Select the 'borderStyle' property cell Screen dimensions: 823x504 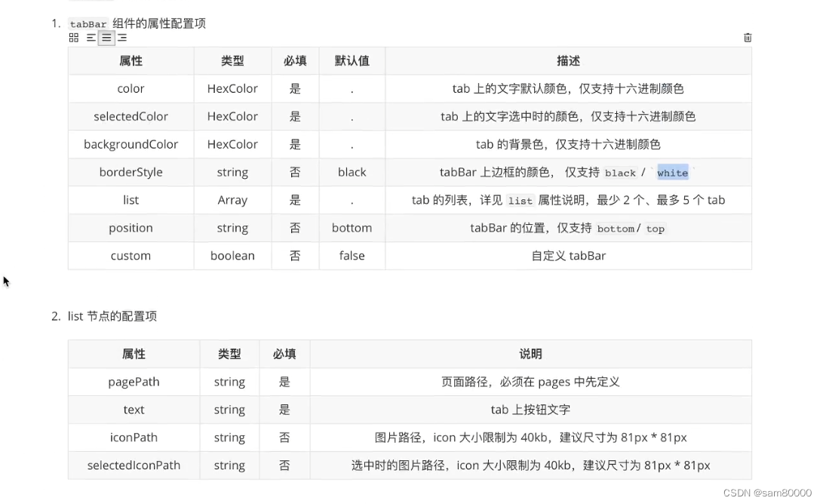[x=131, y=172]
